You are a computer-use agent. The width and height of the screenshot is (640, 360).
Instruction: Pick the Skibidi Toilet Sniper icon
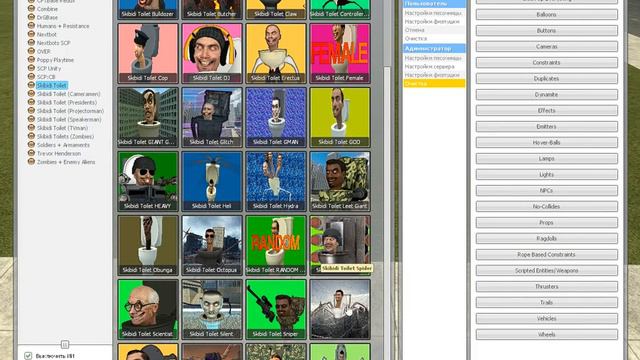(276, 309)
